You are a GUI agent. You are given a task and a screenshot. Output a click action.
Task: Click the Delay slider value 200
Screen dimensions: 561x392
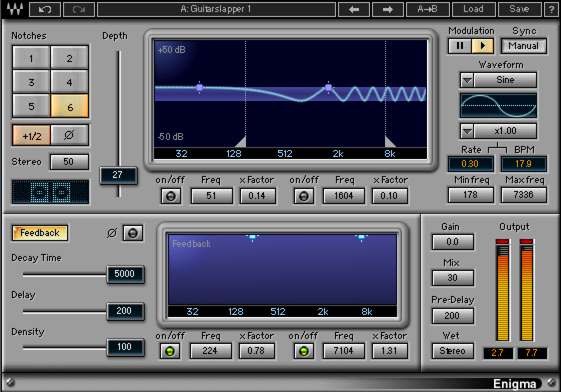(x=125, y=311)
